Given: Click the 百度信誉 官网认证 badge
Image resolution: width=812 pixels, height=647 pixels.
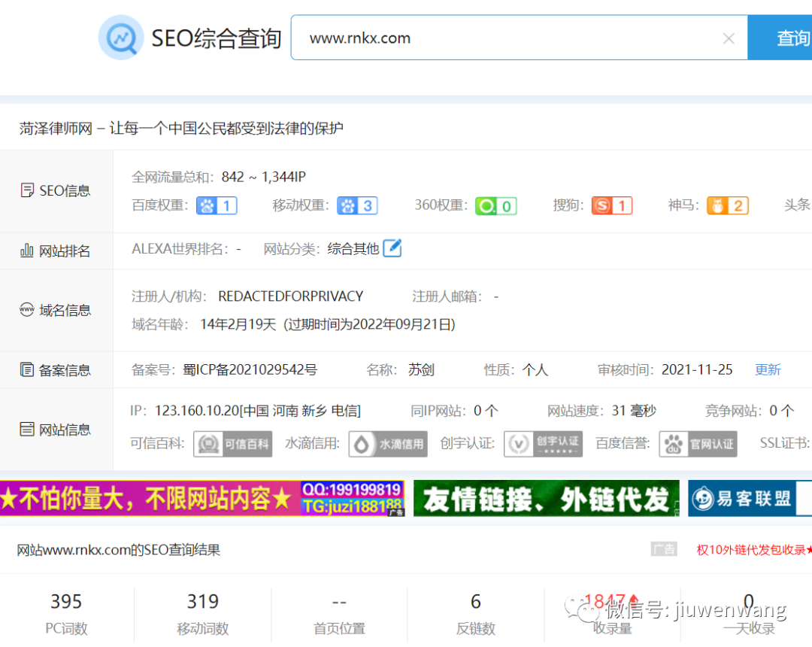Looking at the screenshot, I should (698, 444).
